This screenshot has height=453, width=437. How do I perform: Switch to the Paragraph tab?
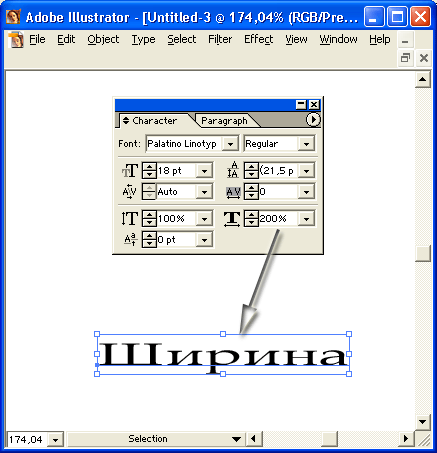(224, 121)
